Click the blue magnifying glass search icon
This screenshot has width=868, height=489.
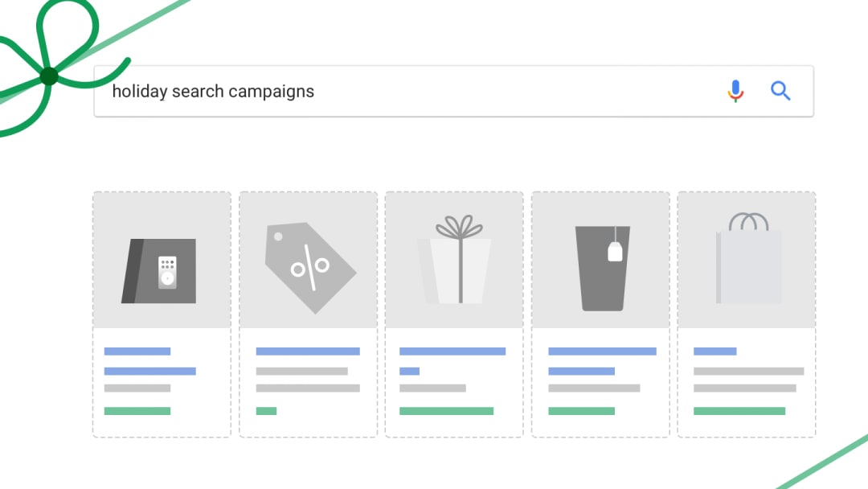click(x=780, y=91)
